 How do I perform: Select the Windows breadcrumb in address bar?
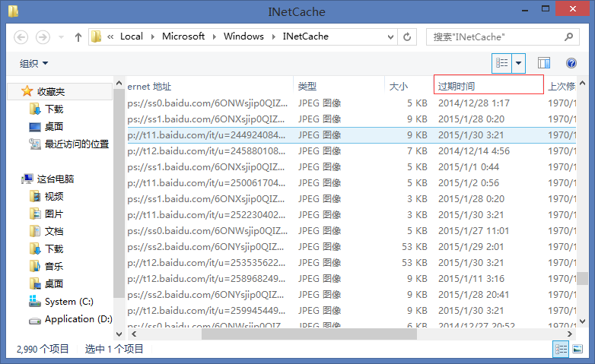click(243, 36)
